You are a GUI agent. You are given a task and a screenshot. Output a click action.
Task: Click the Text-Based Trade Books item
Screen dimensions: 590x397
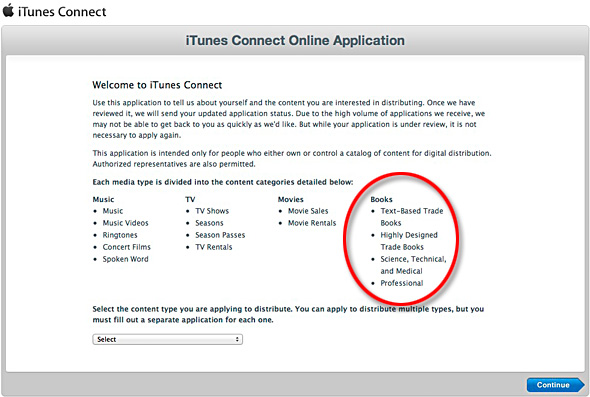pyautogui.click(x=412, y=217)
